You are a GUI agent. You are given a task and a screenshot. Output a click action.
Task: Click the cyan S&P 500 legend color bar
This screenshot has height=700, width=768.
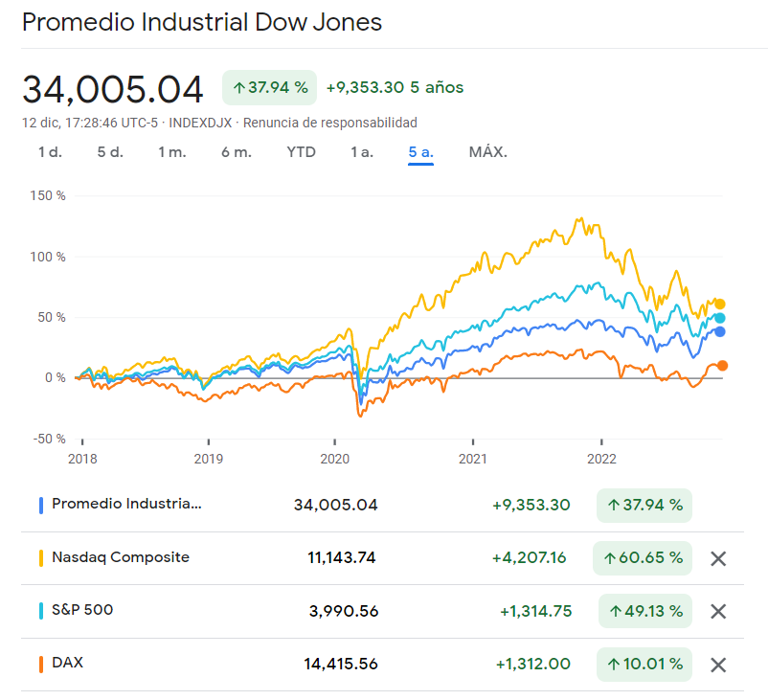pos(41,611)
